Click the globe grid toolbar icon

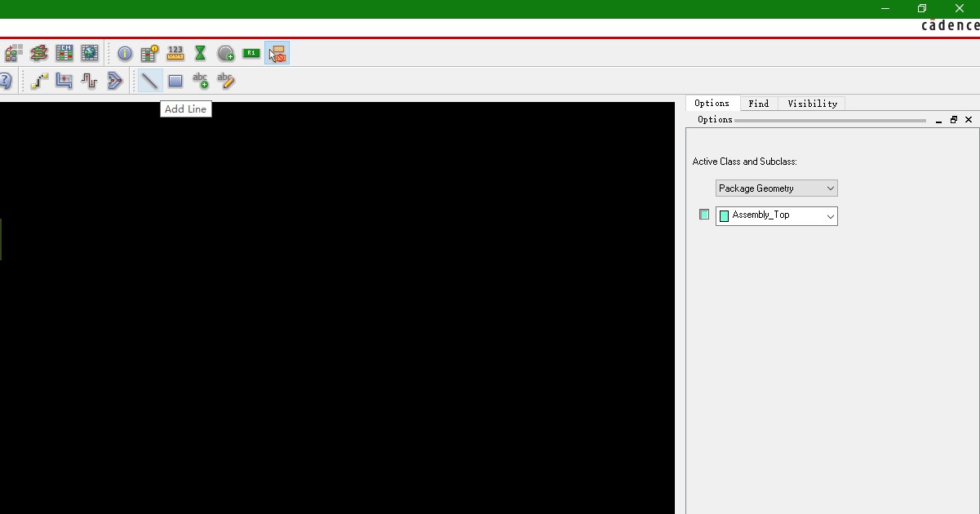(x=89, y=54)
